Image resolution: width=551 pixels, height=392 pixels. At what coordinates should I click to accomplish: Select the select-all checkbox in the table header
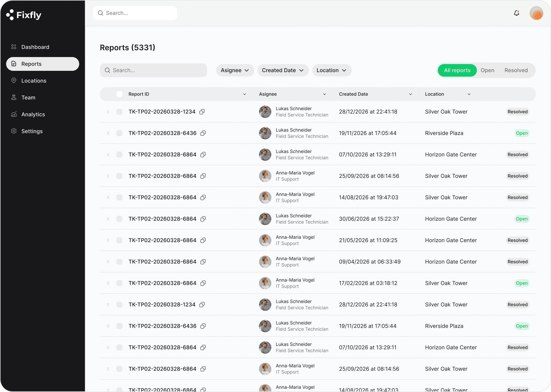(x=119, y=94)
